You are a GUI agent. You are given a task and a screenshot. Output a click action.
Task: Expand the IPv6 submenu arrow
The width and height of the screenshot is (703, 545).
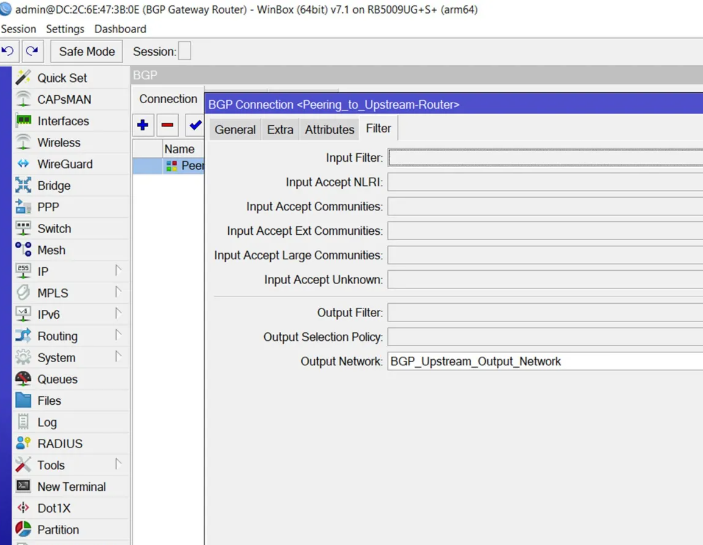click(x=117, y=314)
